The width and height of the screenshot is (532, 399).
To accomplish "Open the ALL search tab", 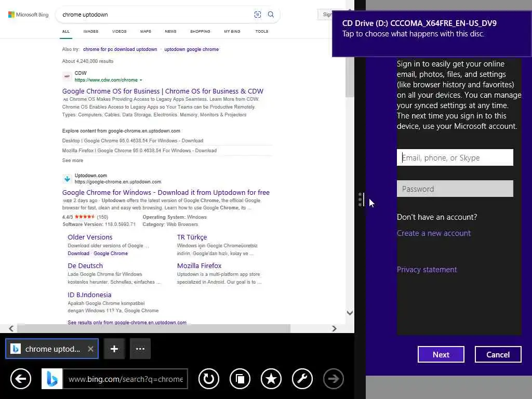I will 66,31.
